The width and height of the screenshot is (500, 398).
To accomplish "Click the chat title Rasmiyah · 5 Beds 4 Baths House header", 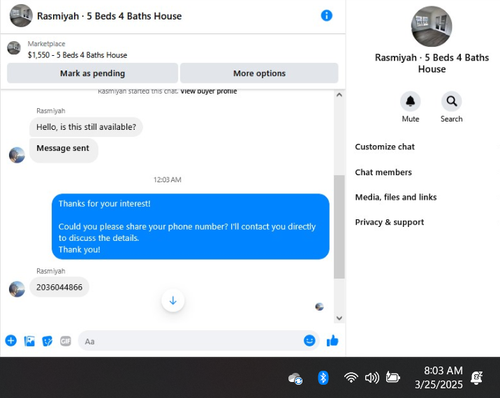I will point(109,16).
